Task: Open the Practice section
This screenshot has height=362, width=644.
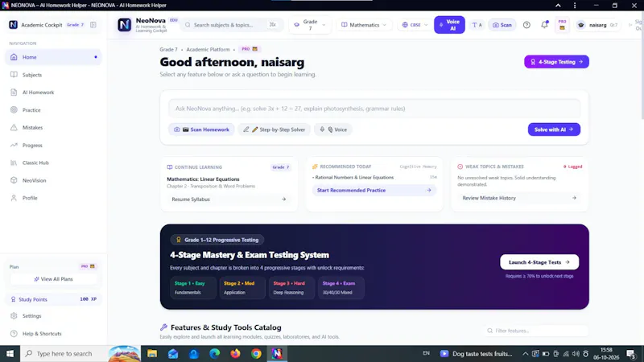Action: [53, 110]
